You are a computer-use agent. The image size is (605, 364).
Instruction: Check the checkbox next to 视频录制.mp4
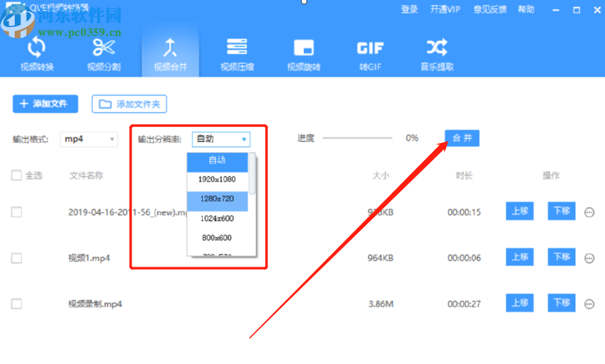point(16,303)
